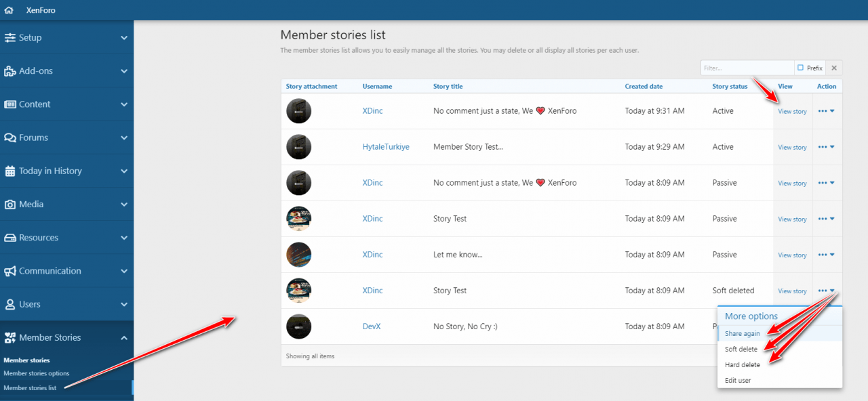
Task: Click the Setup sliders icon in sidebar
Action: (10, 38)
